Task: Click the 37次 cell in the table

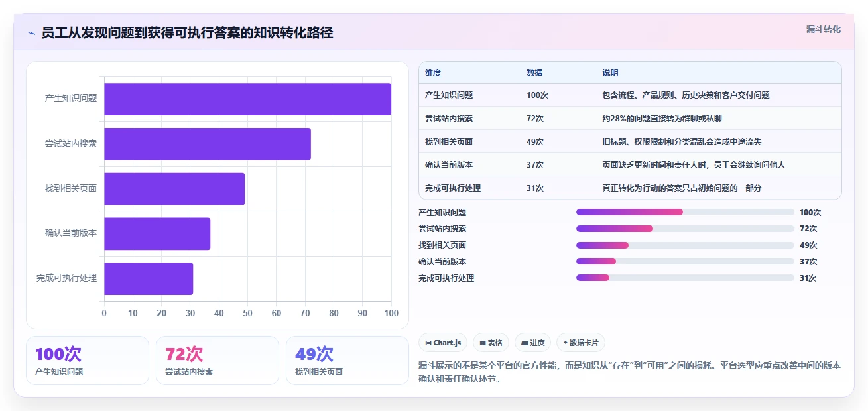Action: point(535,165)
